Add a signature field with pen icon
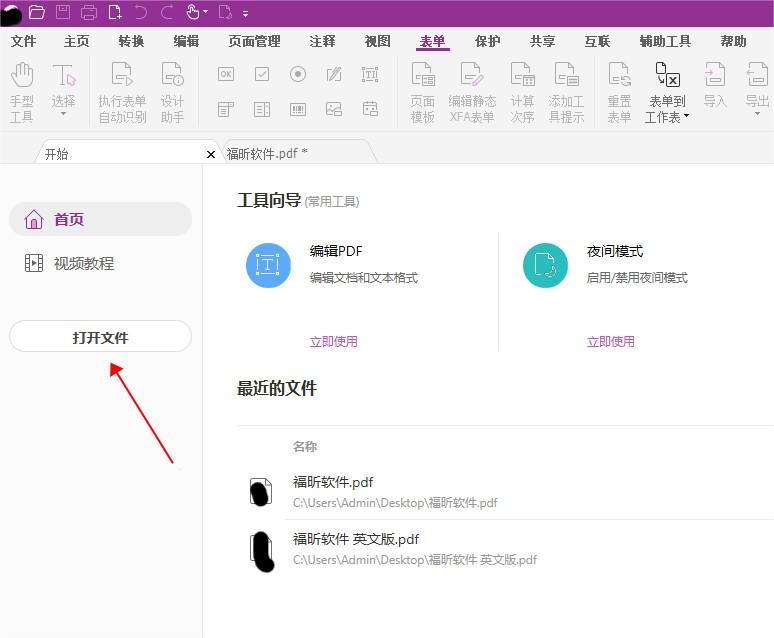 [334, 75]
